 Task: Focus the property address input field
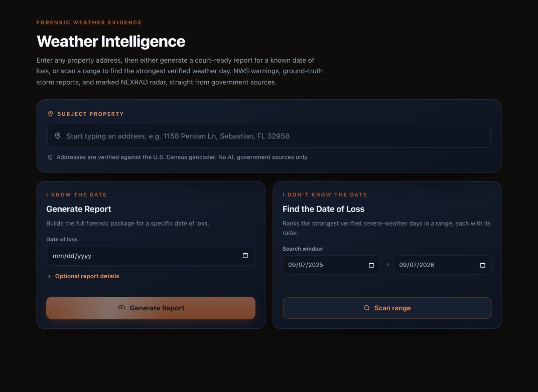click(269, 136)
